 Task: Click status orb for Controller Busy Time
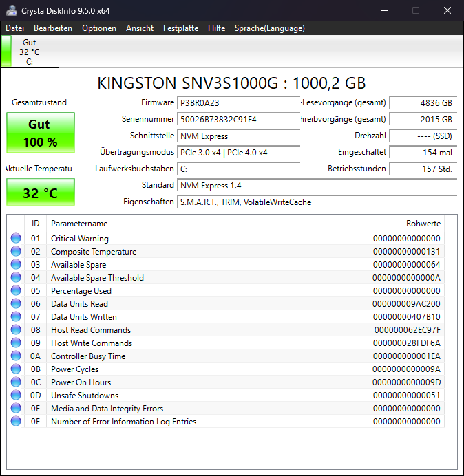tap(16, 356)
